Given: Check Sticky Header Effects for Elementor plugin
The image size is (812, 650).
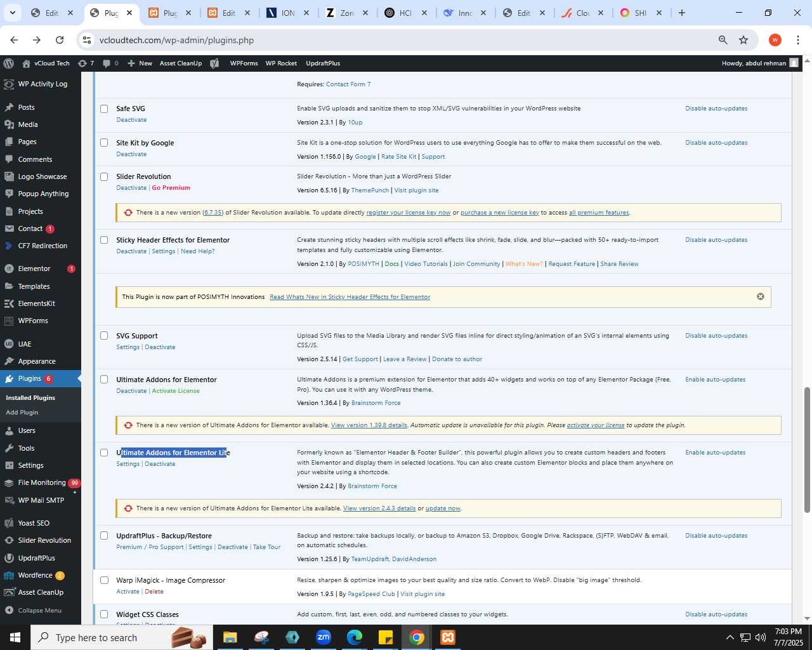Looking at the screenshot, I should [x=104, y=240].
